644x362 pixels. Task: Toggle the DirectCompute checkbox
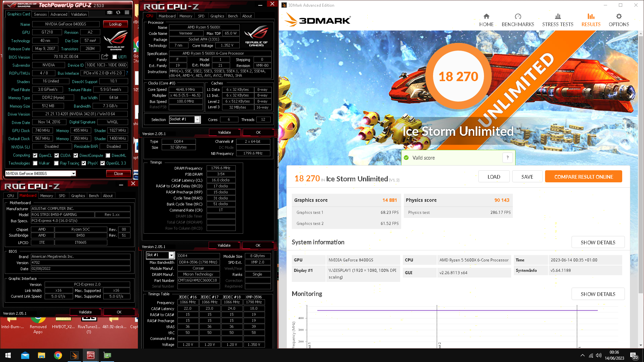pos(76,155)
